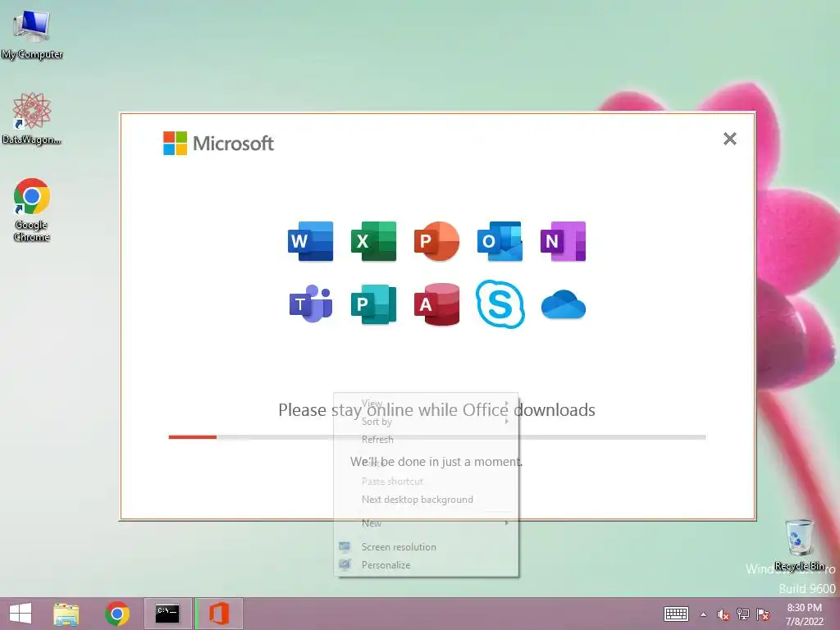The width and height of the screenshot is (840, 630).
Task: Choose Personalize from the context menu
Action: tap(426, 565)
